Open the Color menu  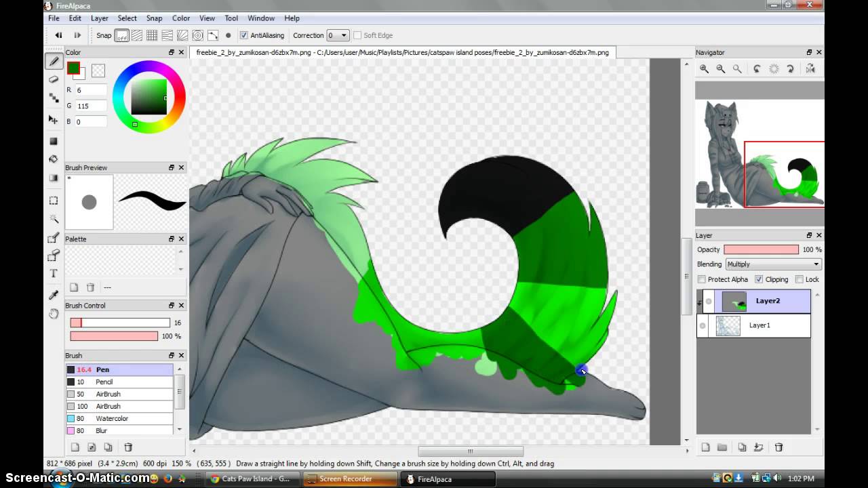point(181,18)
